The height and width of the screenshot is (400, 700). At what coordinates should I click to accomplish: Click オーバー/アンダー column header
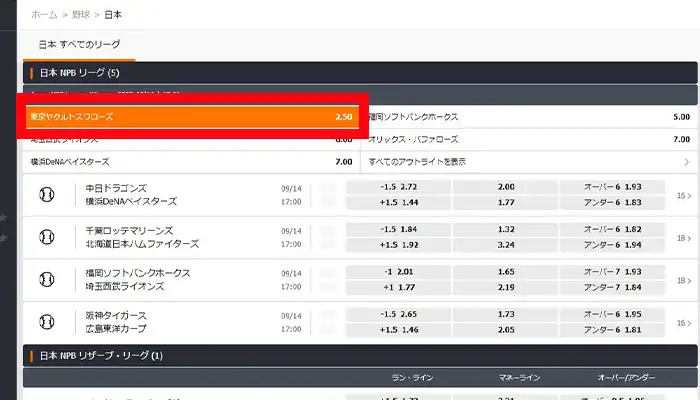pos(626,378)
